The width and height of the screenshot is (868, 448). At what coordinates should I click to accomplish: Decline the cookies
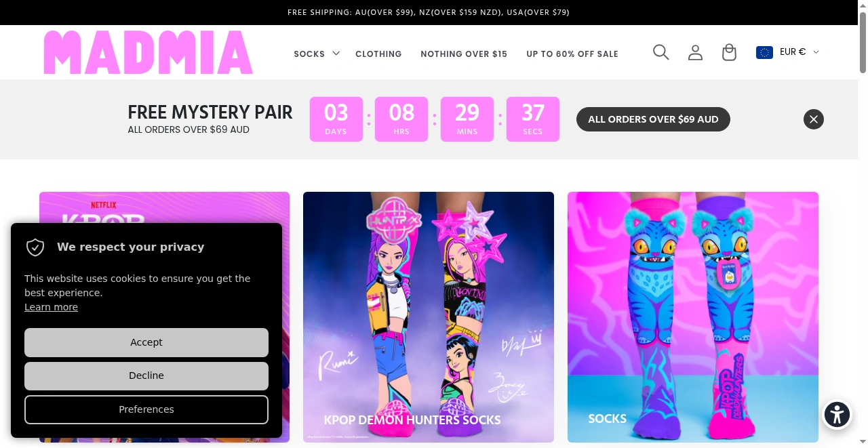[x=146, y=375]
